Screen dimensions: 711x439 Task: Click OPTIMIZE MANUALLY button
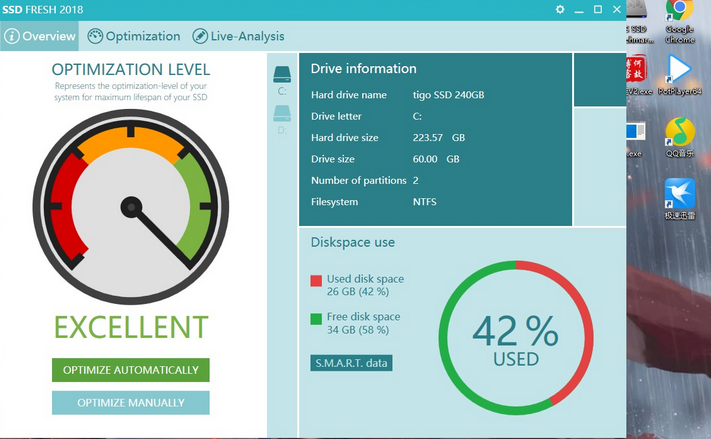pyautogui.click(x=131, y=403)
